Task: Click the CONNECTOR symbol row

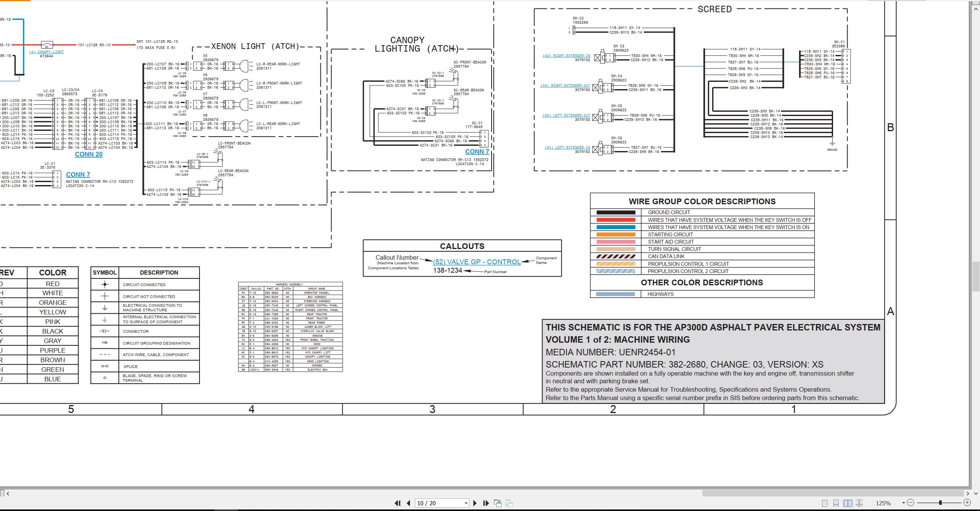Action: (x=145, y=331)
